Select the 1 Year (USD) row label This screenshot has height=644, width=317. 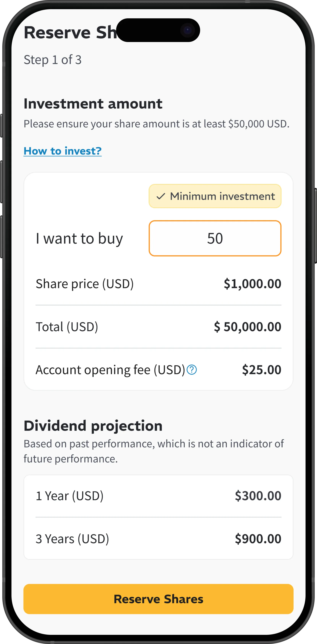point(70,496)
